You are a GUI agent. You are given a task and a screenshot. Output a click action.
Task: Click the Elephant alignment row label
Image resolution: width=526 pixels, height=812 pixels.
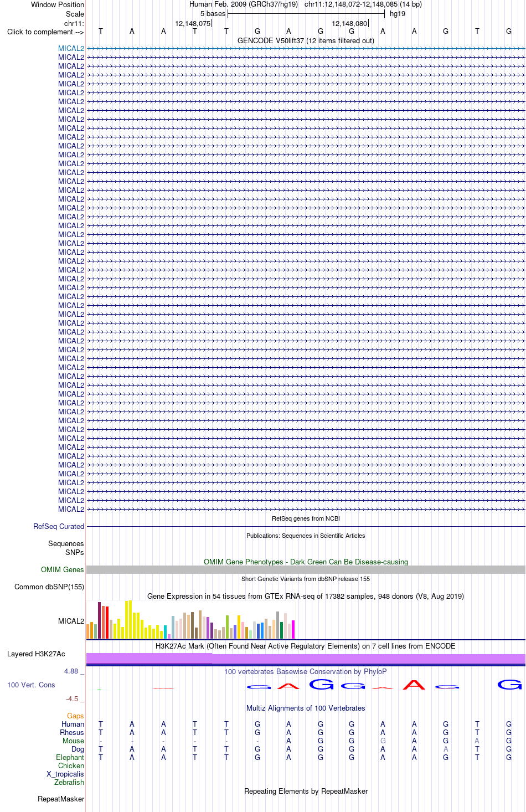click(x=70, y=757)
